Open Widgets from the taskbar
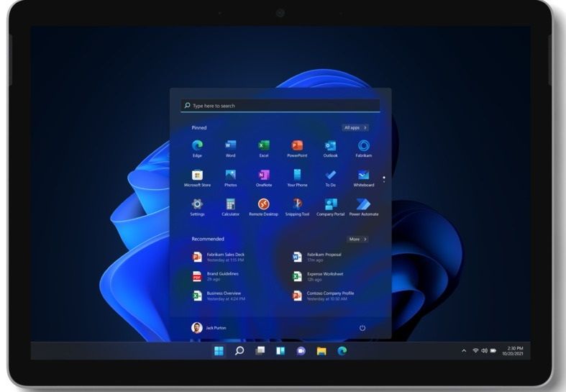Viewport: 566px width, 392px height. 280,350
